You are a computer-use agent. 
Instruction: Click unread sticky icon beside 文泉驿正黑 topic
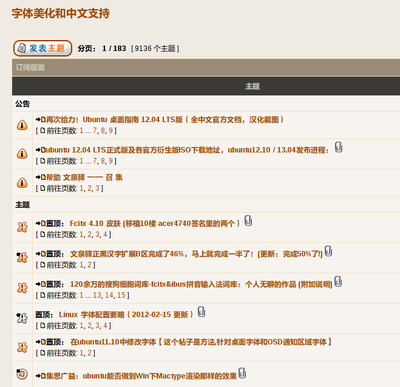tap(22, 258)
